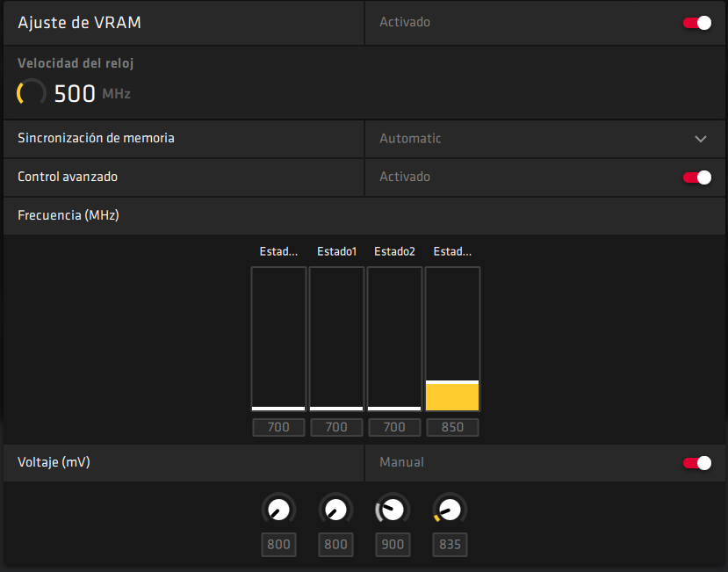Click the chevron arrow beside Automatic
The image size is (728, 572).
[700, 139]
